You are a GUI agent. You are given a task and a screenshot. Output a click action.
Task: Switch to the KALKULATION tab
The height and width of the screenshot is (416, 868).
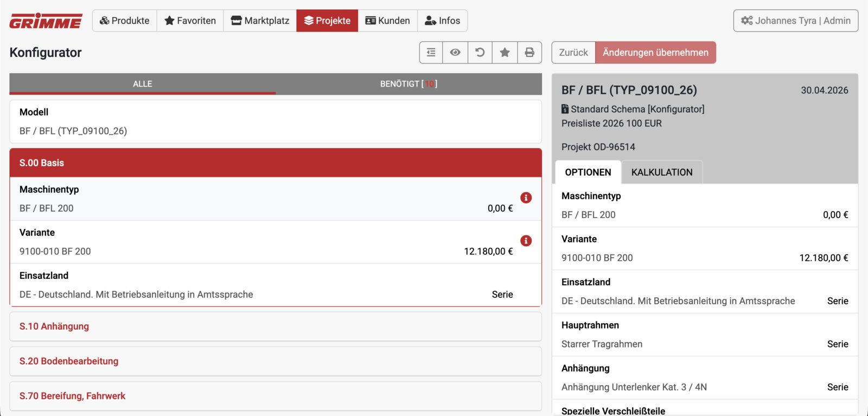pos(662,172)
